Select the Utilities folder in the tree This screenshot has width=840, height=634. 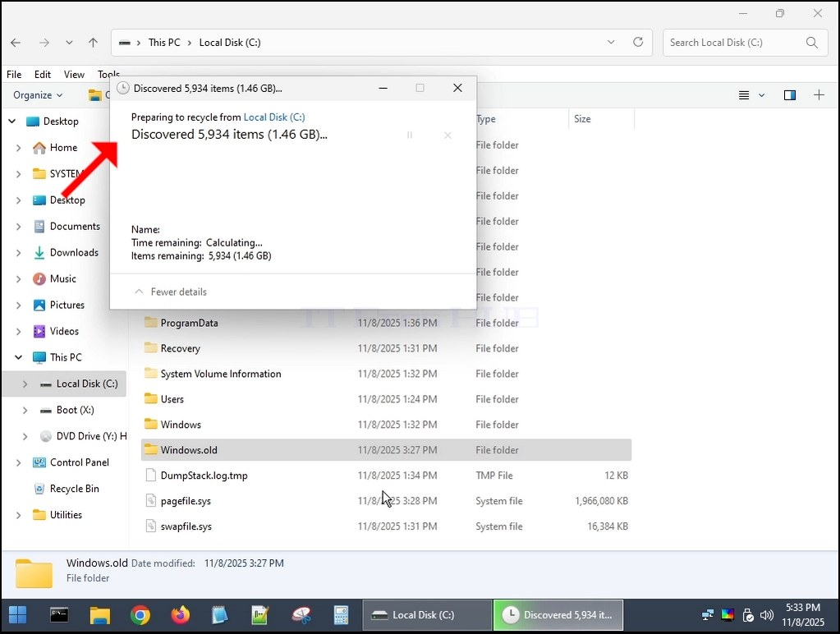coord(66,514)
